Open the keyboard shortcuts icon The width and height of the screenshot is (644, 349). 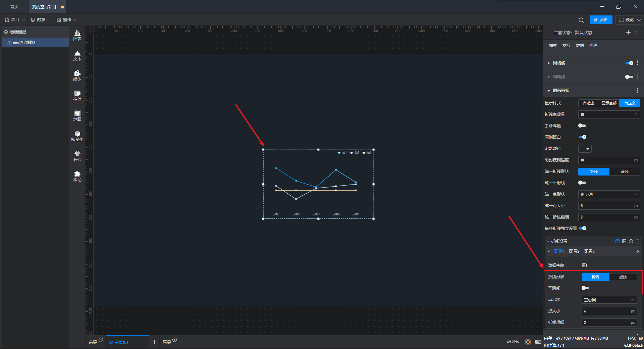(538, 342)
